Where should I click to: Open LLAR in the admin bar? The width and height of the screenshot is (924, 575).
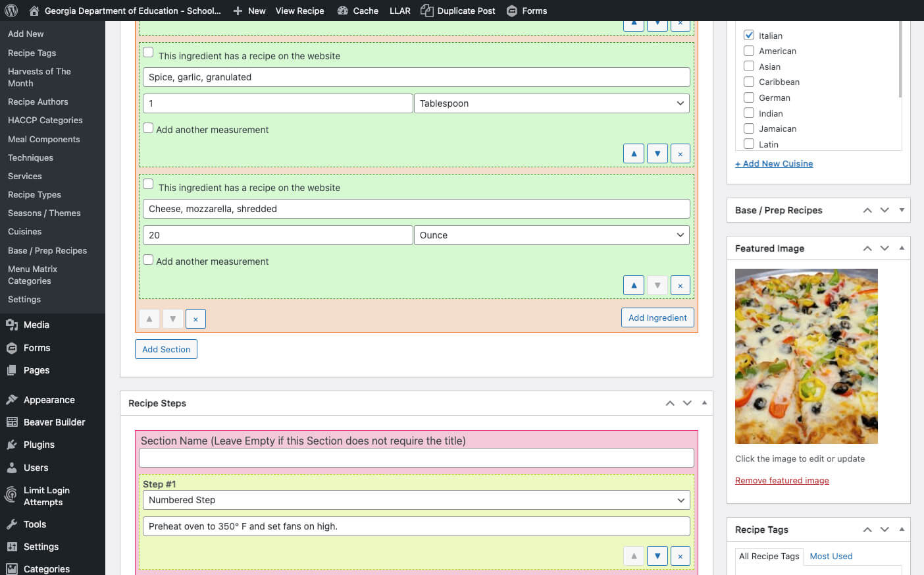point(400,11)
